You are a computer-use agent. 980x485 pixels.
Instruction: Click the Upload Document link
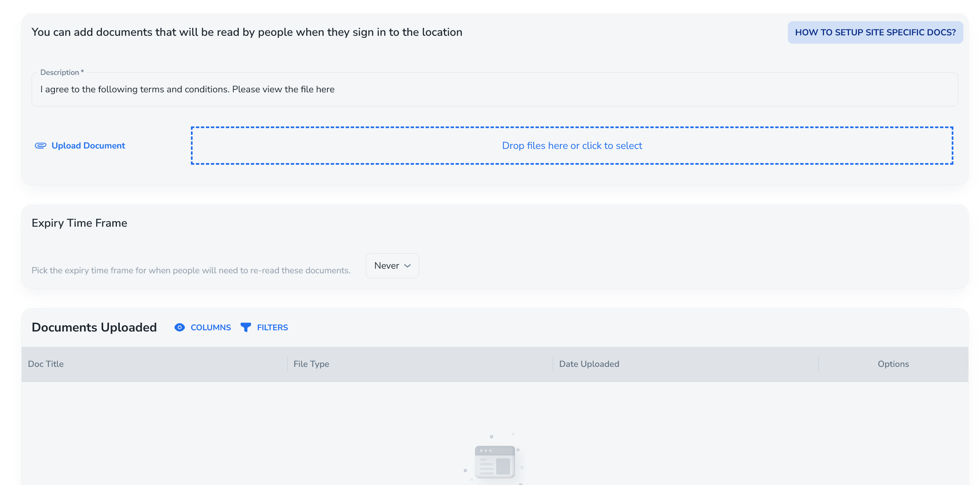(x=88, y=146)
